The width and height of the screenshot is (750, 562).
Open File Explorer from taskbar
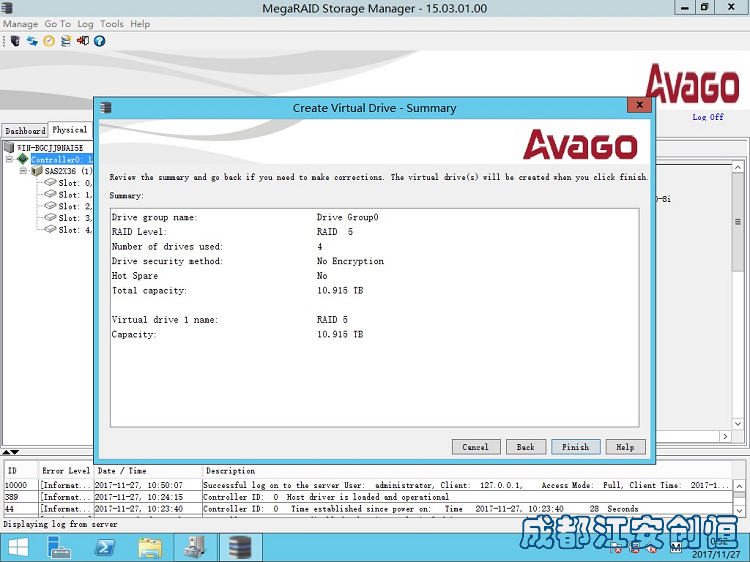pos(150,547)
